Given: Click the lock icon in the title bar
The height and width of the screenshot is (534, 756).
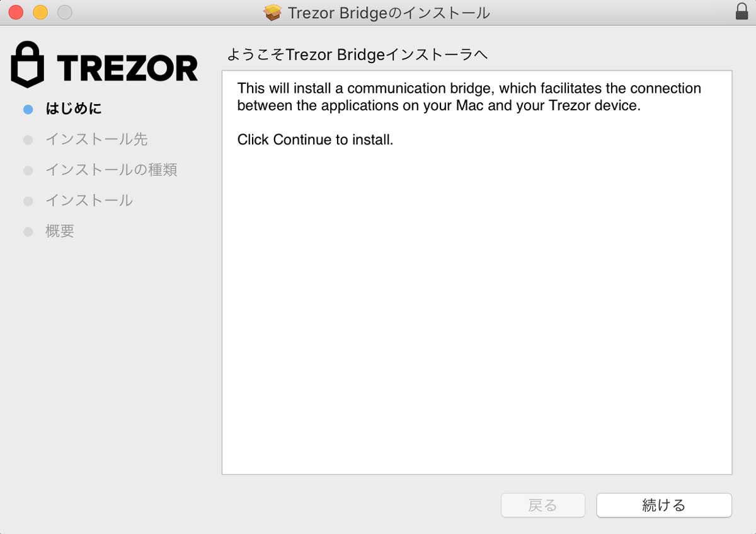Looking at the screenshot, I should pos(742,12).
